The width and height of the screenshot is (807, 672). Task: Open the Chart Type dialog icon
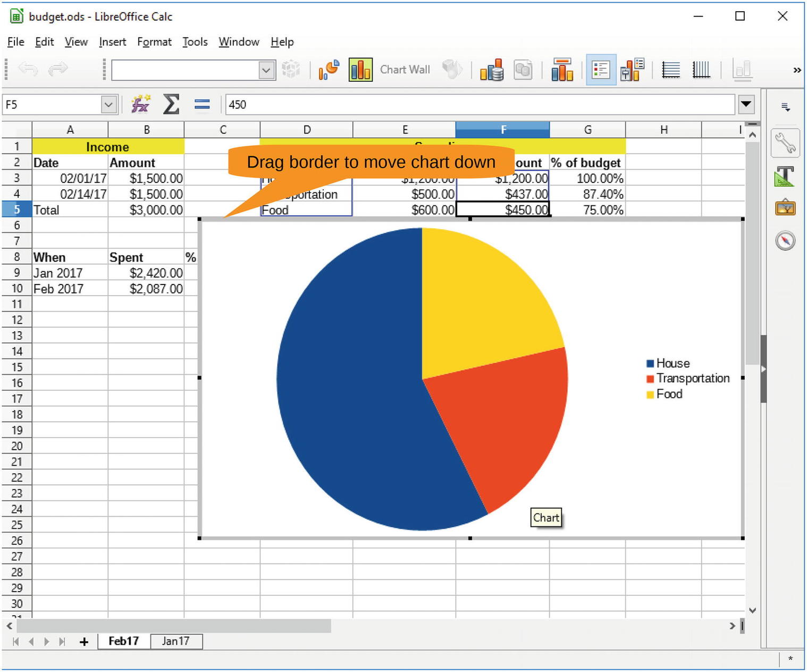pyautogui.click(x=329, y=70)
